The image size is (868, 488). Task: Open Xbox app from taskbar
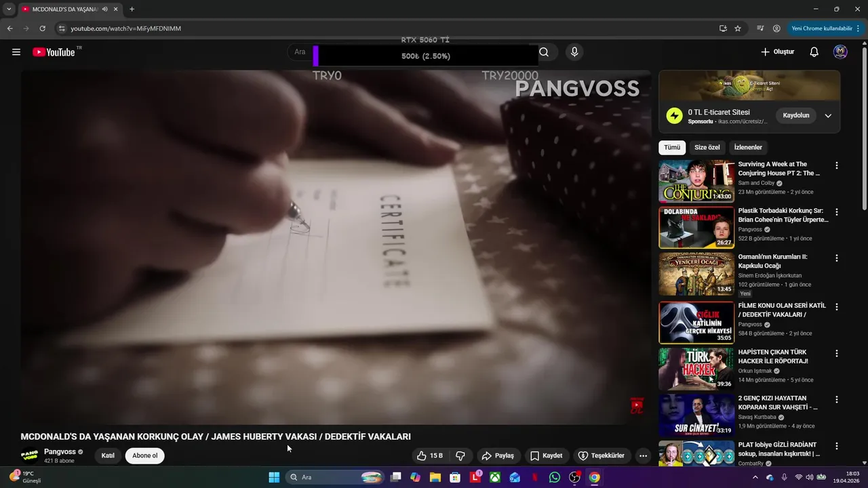pos(496,477)
